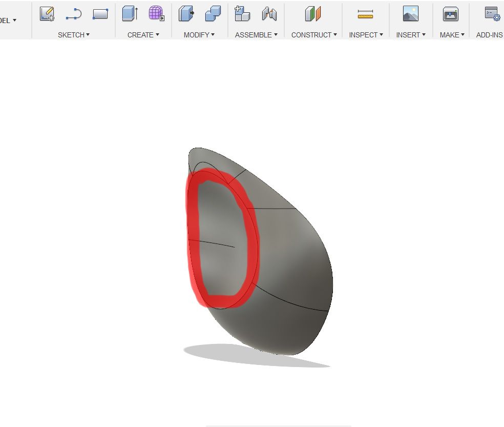Open the INSPECT dropdown menu
Viewport: 504px width, 427px height.
click(366, 35)
